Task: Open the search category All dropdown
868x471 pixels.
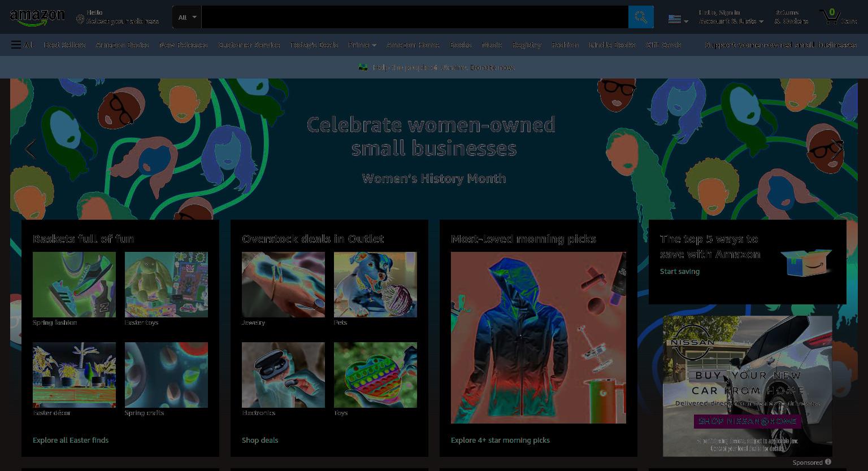Action: click(187, 17)
